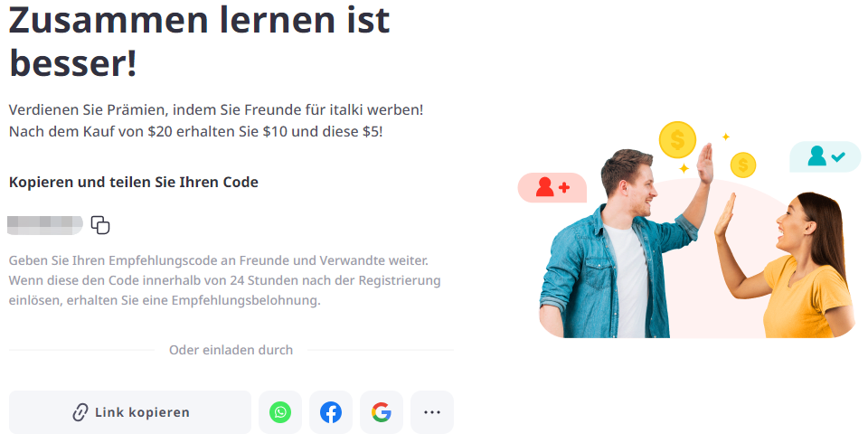Viewport: 868px width, 443px height.
Task: Share invitation via Facebook icon
Action: [x=331, y=412]
